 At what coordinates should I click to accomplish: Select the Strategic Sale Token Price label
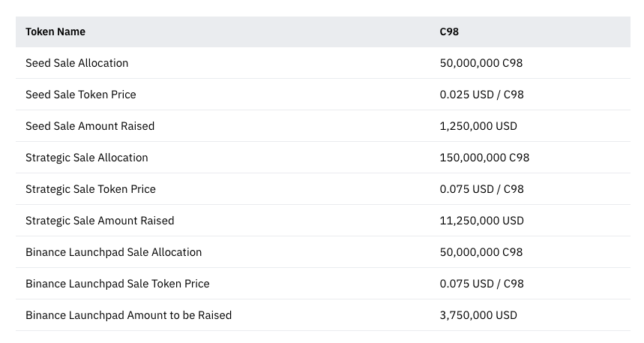pos(90,189)
